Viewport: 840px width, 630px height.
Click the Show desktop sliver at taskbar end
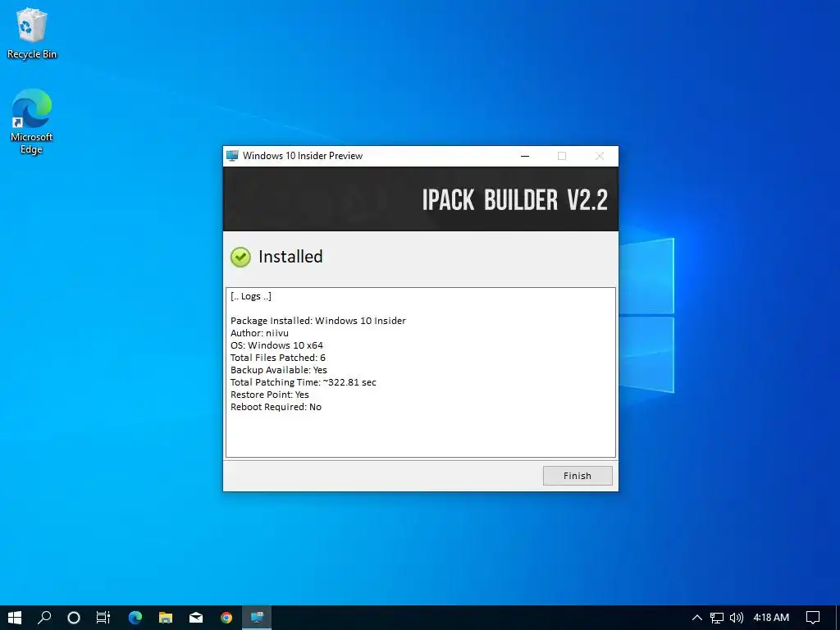[838, 618]
